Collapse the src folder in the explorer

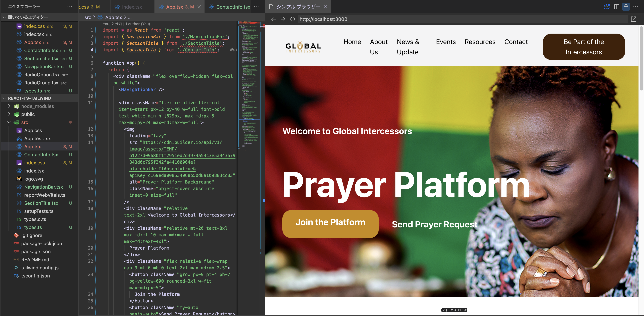(x=9, y=122)
